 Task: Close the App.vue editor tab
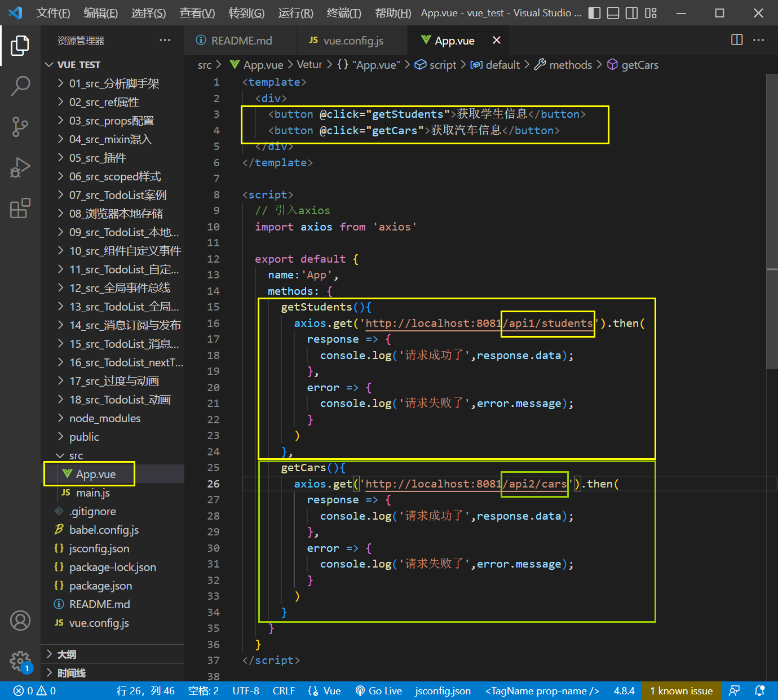(497, 40)
